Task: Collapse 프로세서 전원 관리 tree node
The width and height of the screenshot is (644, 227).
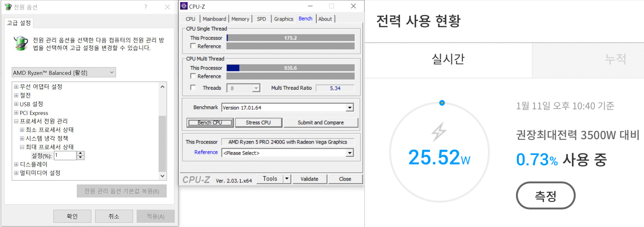Action: click(x=16, y=121)
